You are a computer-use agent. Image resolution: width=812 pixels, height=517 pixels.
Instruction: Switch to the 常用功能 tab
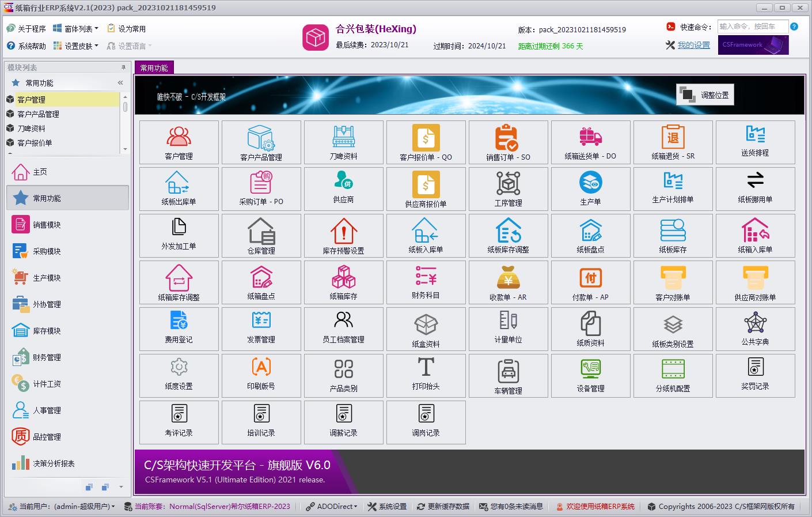pos(154,67)
